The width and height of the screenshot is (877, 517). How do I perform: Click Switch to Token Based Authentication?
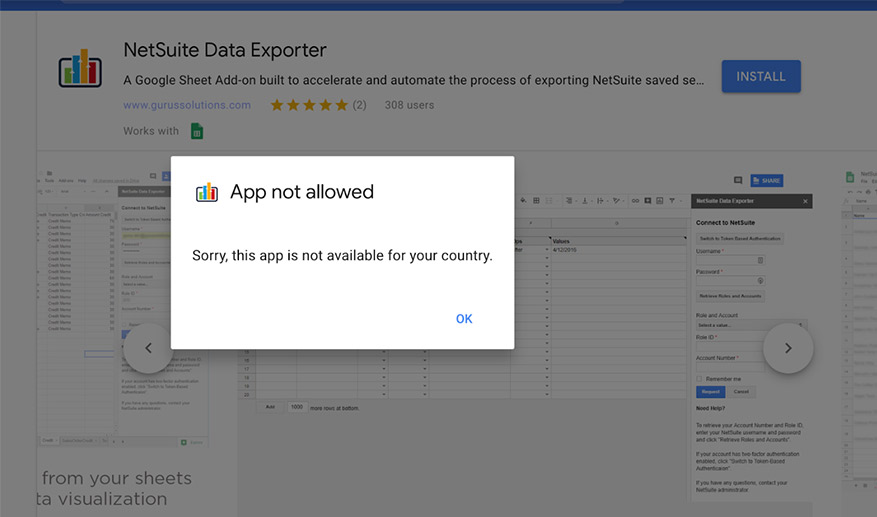click(x=739, y=238)
